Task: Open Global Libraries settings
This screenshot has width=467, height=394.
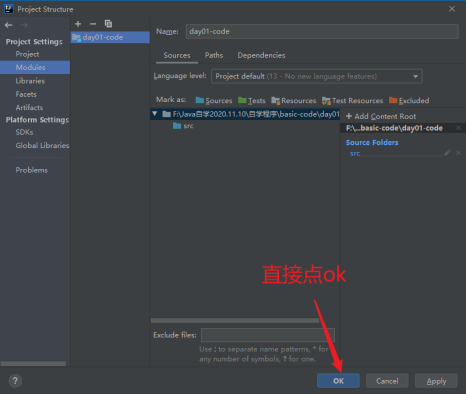Action: 42,146
